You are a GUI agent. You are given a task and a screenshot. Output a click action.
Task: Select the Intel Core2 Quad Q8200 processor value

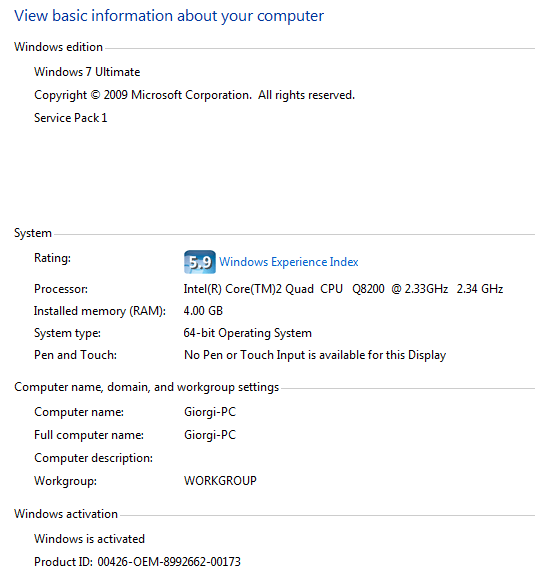click(343, 289)
